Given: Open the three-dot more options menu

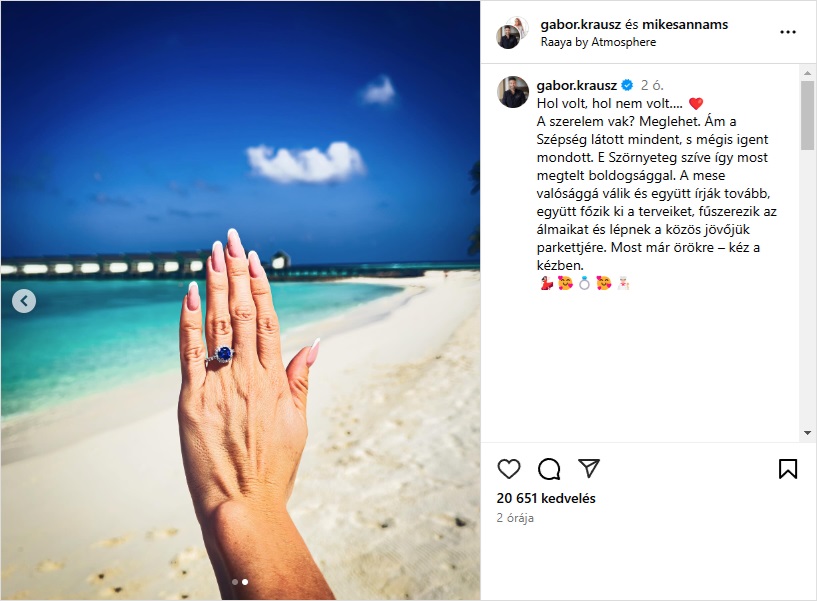Looking at the screenshot, I should [x=788, y=32].
